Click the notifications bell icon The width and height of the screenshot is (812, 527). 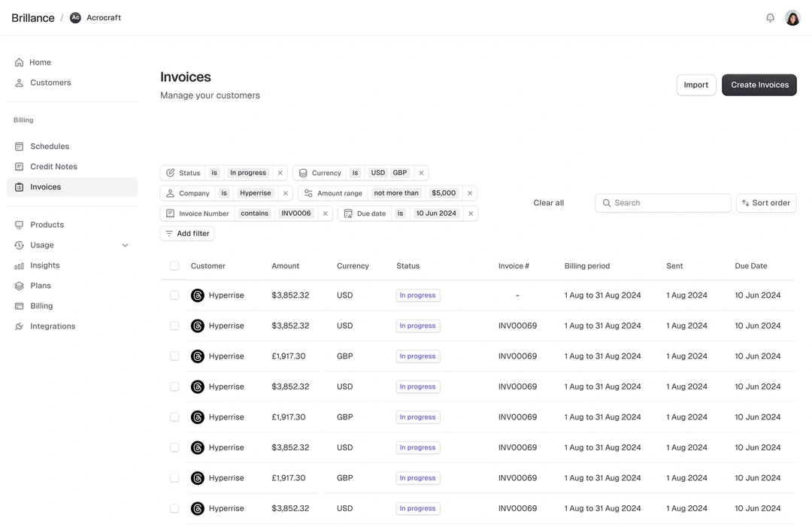770,18
